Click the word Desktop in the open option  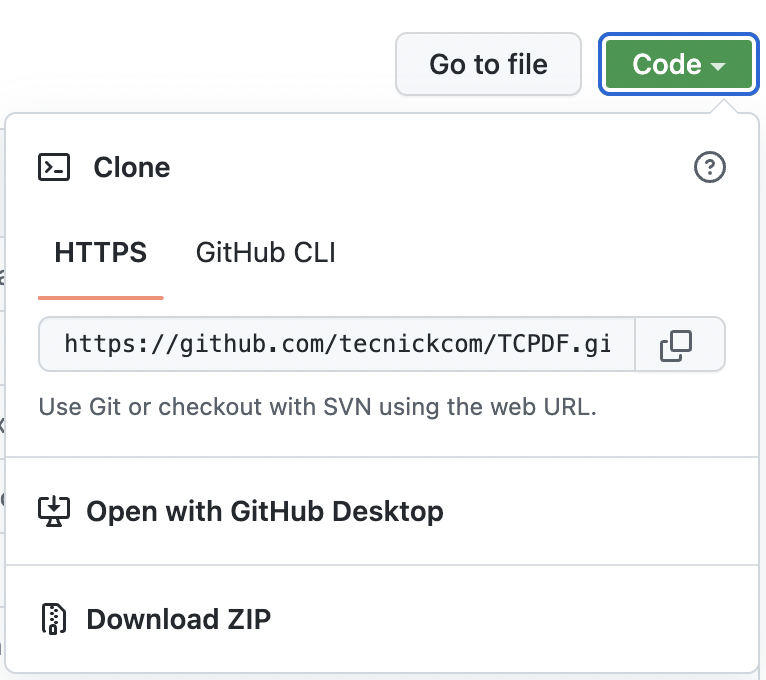[x=387, y=511]
